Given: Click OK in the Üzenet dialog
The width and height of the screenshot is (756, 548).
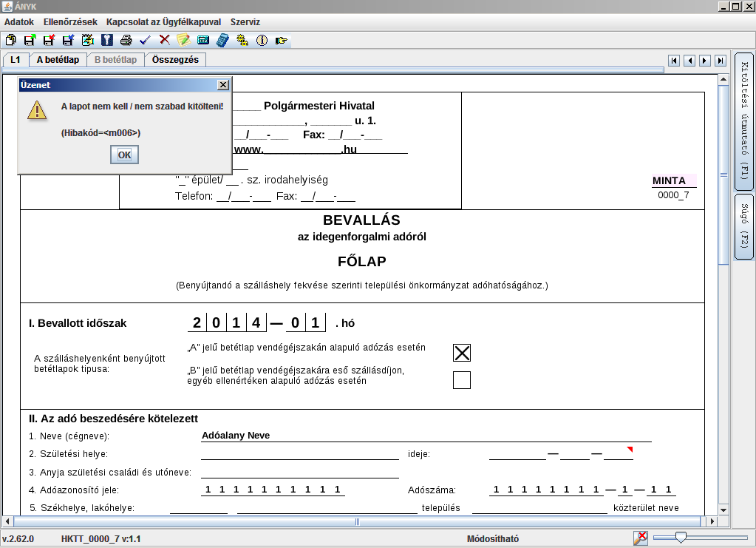Looking at the screenshot, I should [x=124, y=155].
